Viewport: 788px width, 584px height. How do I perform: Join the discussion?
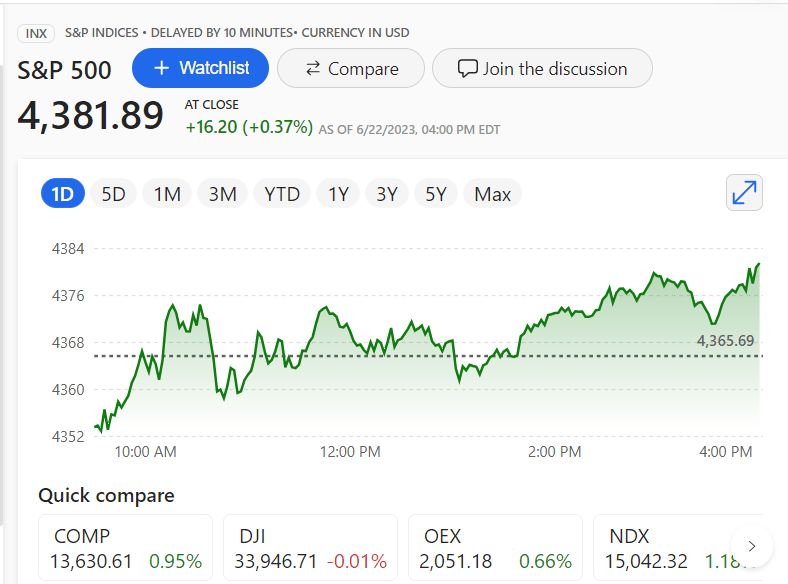[542, 68]
